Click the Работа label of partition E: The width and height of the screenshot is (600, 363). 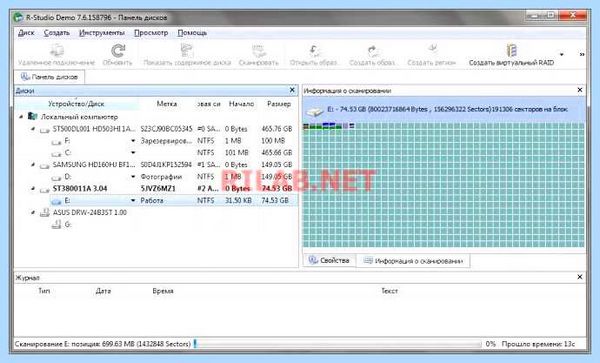(x=152, y=200)
